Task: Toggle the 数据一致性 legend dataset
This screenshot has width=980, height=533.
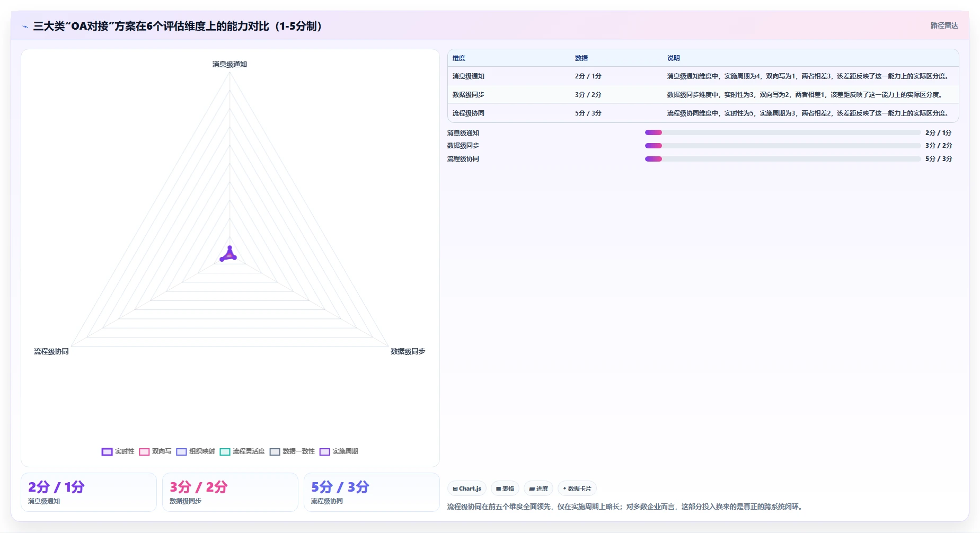Action: (292, 451)
